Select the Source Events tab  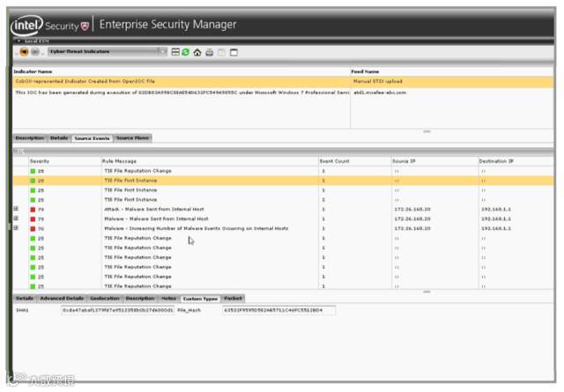click(x=92, y=138)
